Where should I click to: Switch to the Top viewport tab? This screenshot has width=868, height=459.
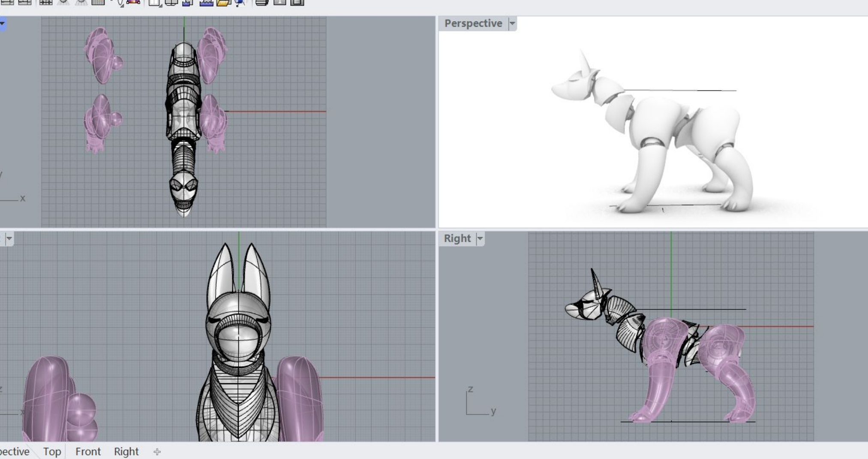coord(52,452)
